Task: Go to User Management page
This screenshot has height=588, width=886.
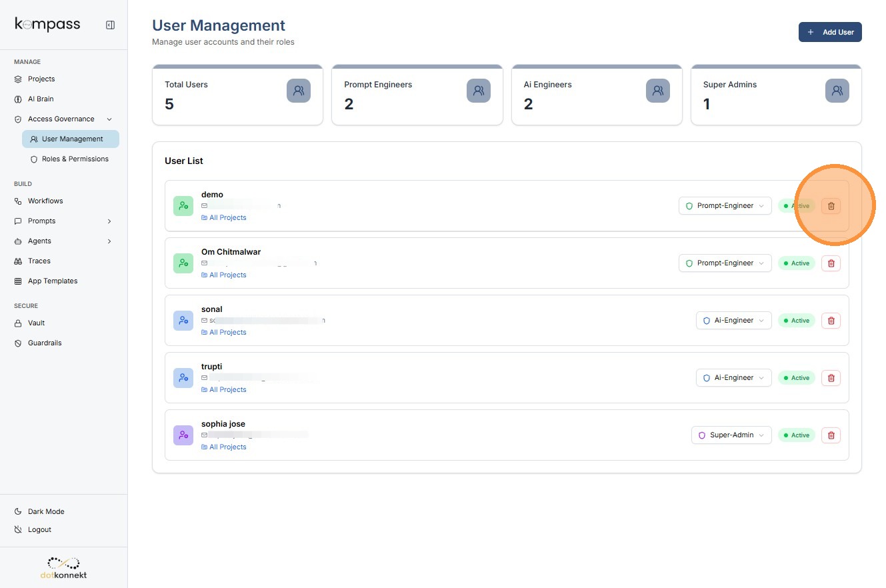Action: pyautogui.click(x=71, y=139)
